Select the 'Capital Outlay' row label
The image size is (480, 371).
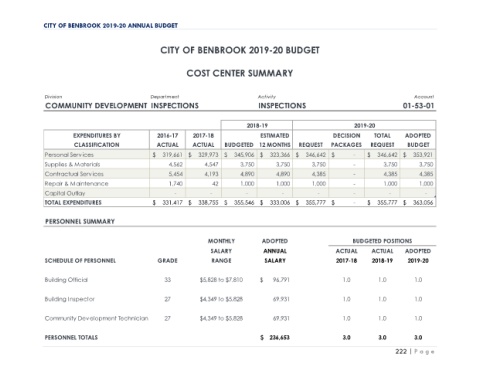click(x=65, y=193)
